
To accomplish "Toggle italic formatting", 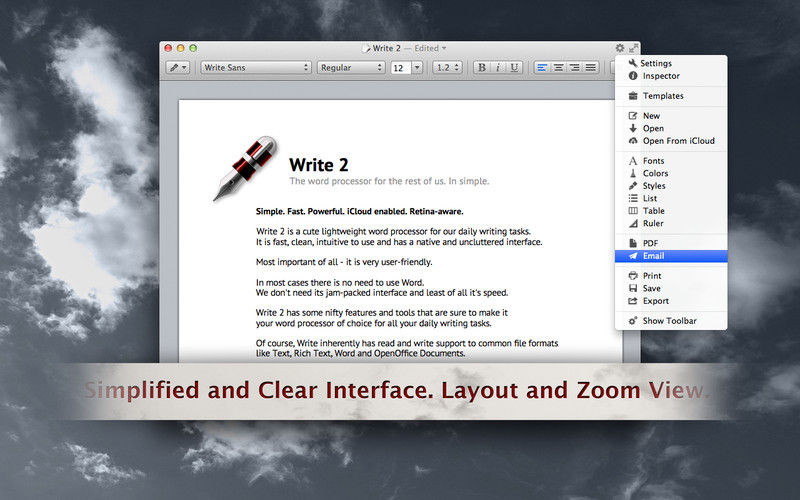I will [x=498, y=67].
